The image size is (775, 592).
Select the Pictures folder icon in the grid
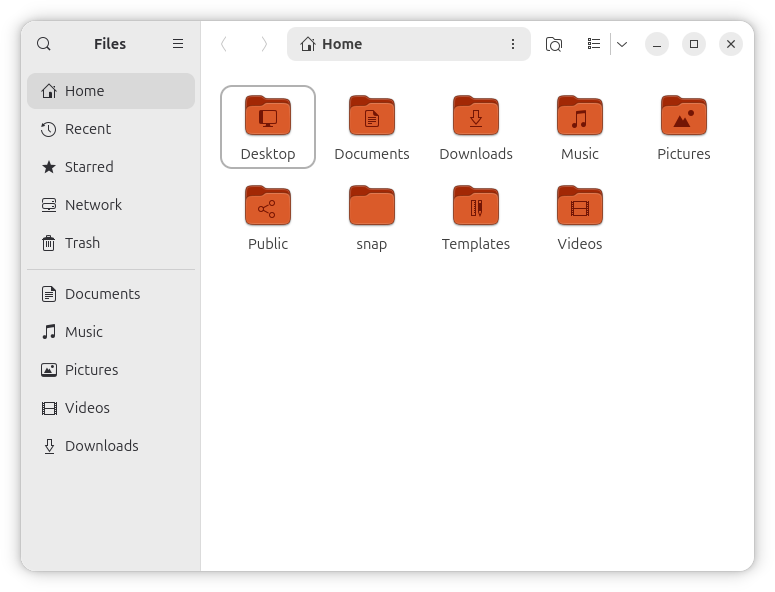(684, 116)
